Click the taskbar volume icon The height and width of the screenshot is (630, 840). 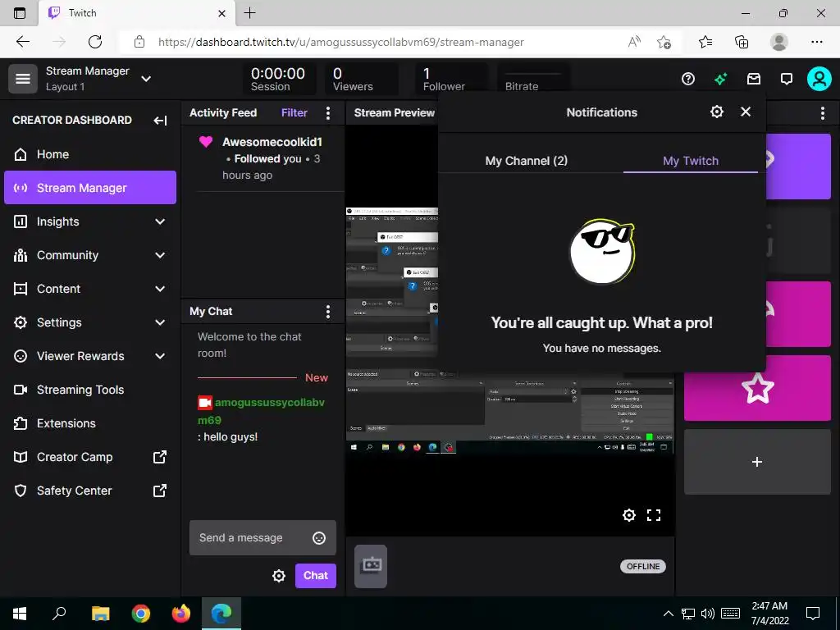[708, 614]
